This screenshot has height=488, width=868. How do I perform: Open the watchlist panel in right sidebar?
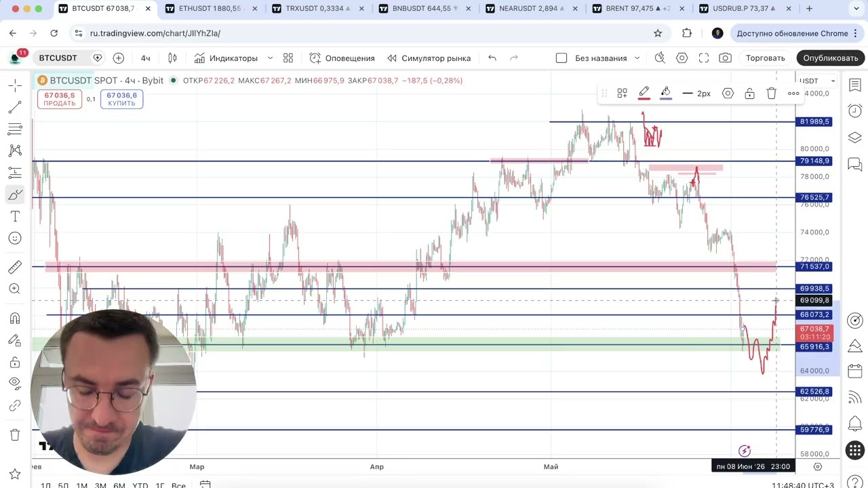tap(855, 85)
